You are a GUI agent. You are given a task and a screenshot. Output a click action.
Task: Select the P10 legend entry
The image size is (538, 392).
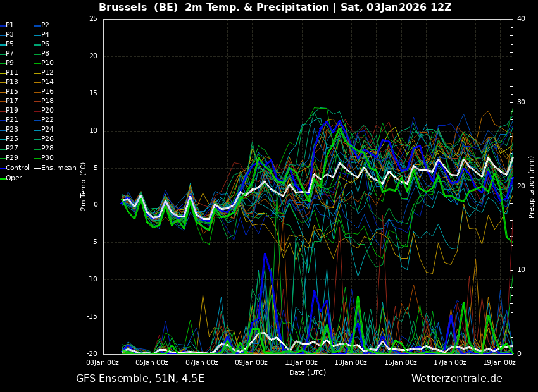(x=44, y=63)
